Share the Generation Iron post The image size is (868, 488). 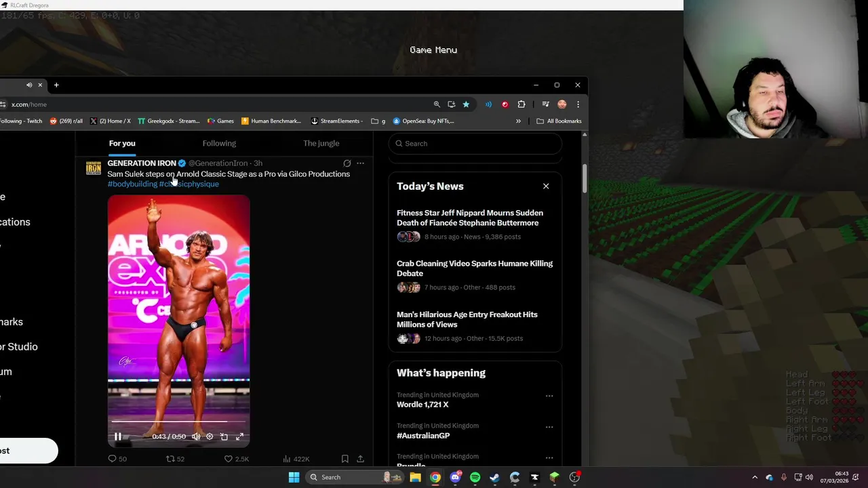(x=360, y=459)
